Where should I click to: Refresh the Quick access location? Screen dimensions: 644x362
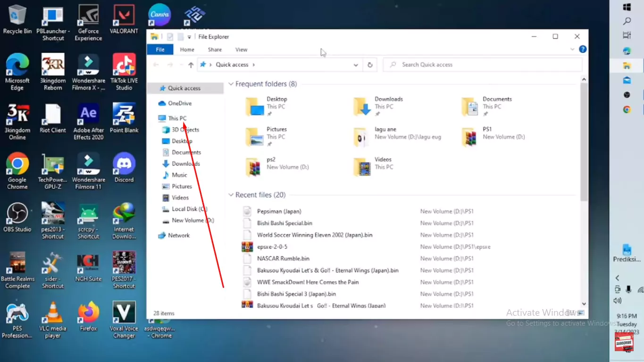pos(370,65)
